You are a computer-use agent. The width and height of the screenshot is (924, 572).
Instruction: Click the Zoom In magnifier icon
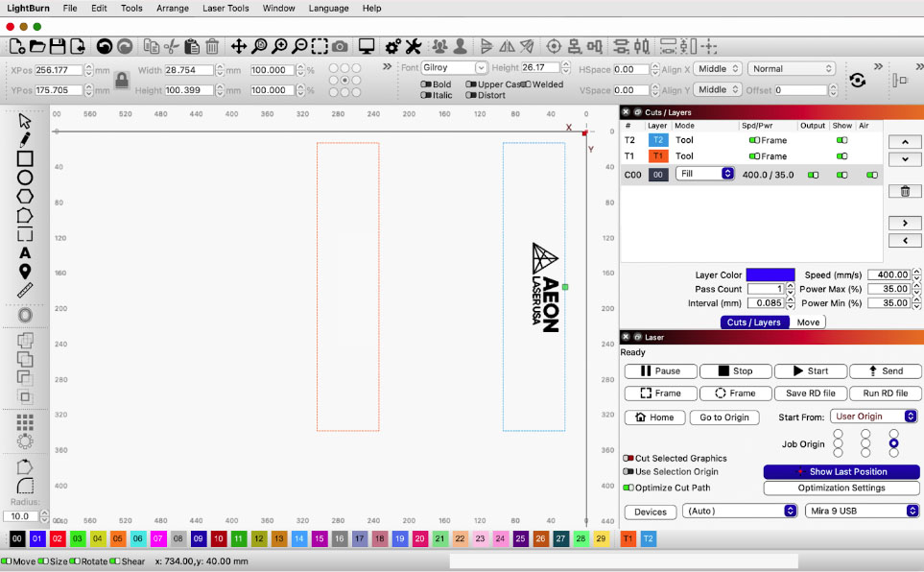(x=279, y=47)
